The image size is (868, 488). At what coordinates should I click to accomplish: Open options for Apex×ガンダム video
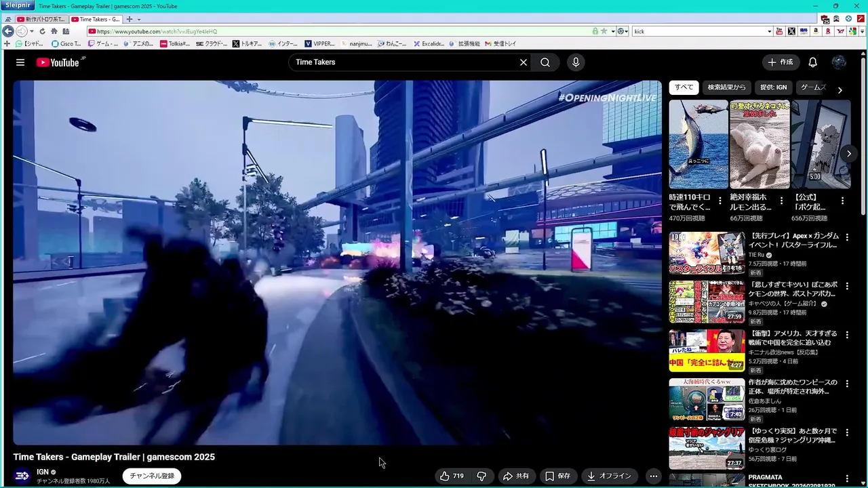[x=847, y=237]
